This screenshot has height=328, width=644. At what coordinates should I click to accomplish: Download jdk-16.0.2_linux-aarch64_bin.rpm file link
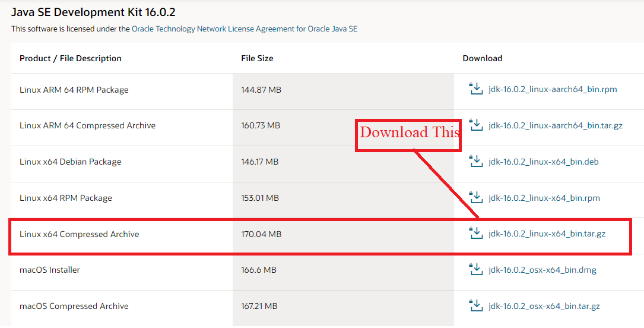553,90
